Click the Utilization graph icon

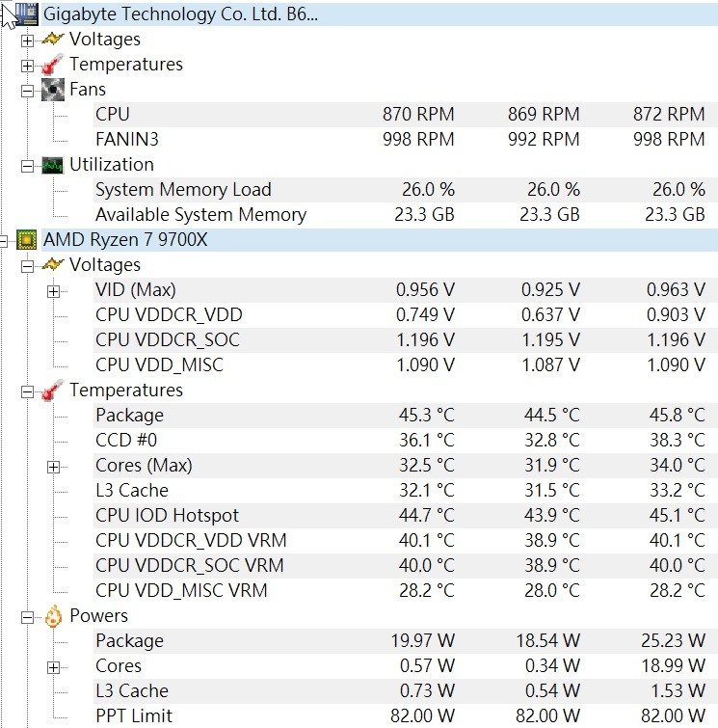point(52,165)
